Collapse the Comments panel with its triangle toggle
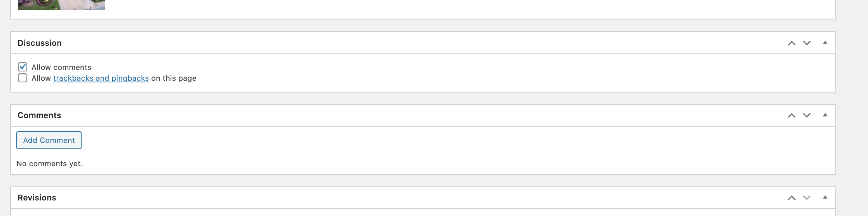Screen dimensions: 868x216 [x=825, y=115]
